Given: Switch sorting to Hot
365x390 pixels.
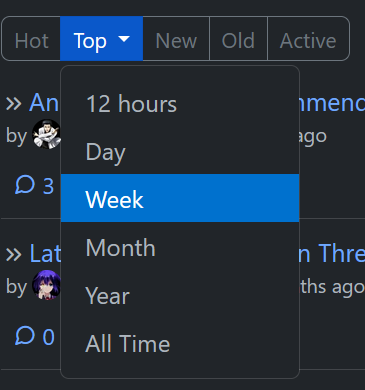Looking at the screenshot, I should point(31,39).
